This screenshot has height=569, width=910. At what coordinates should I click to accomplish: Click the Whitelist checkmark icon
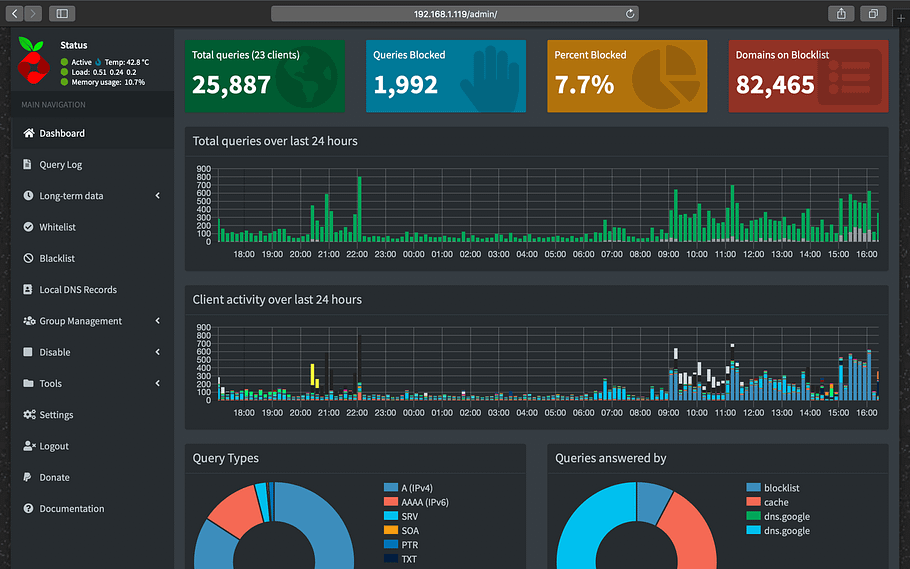coord(28,227)
